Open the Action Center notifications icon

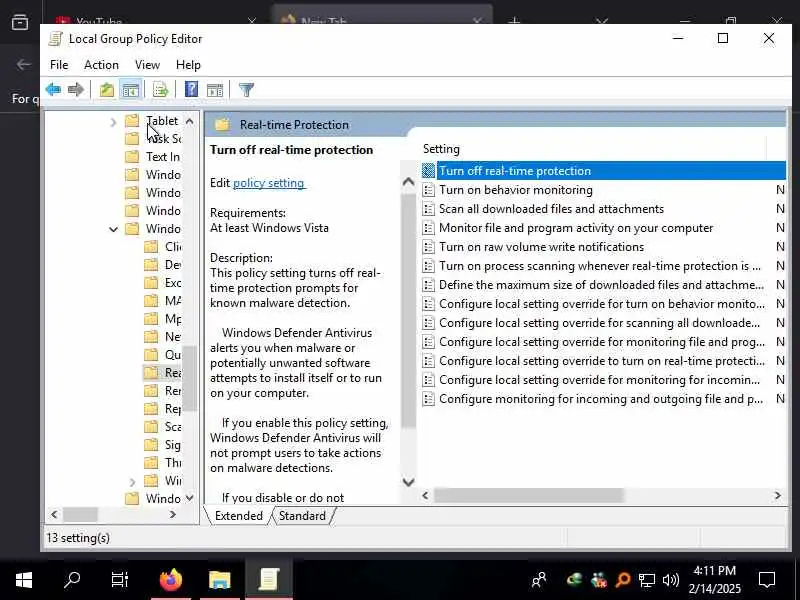pyautogui.click(x=767, y=580)
